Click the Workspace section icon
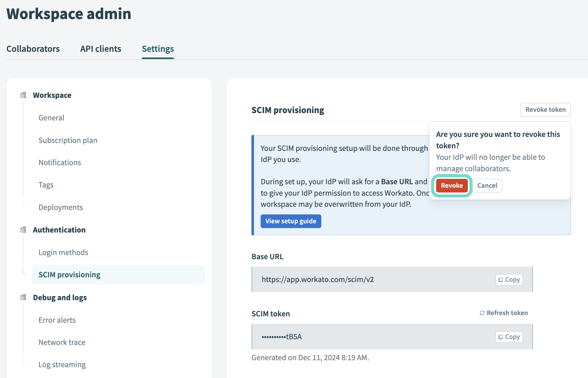The width and height of the screenshot is (588, 378). point(23,95)
